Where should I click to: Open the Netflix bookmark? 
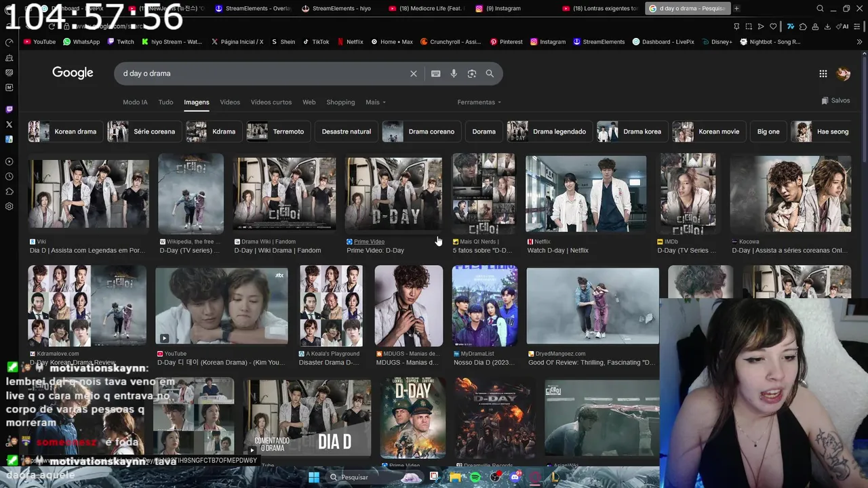click(x=350, y=41)
